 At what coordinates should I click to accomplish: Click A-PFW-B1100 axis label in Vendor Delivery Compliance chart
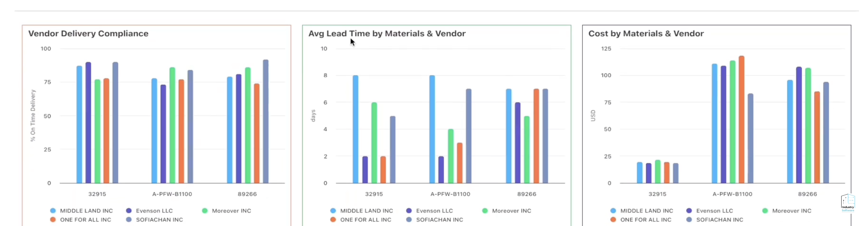[x=172, y=194]
